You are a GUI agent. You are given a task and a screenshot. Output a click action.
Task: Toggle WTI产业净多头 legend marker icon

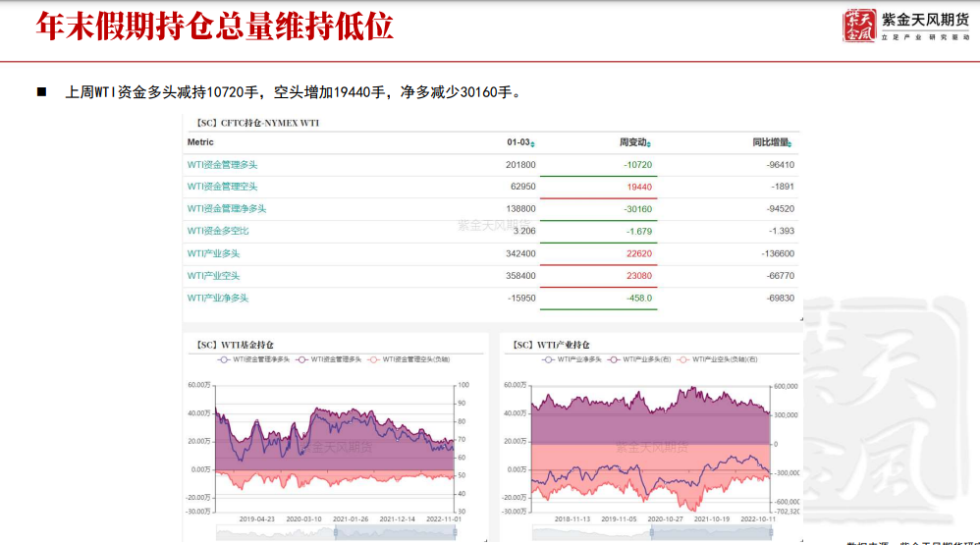click(x=548, y=359)
